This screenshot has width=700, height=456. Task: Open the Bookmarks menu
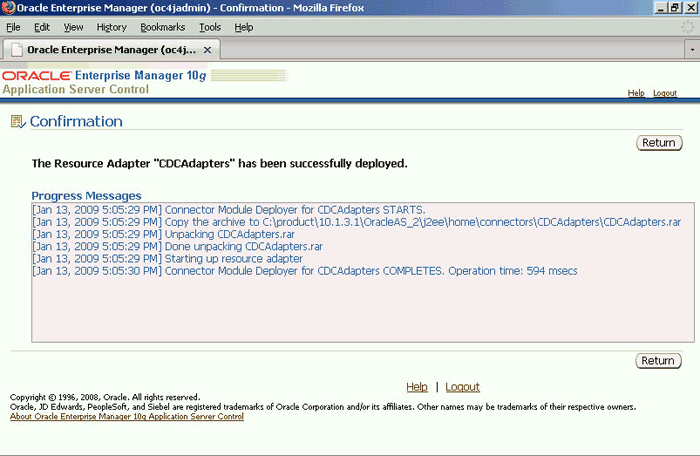tap(162, 27)
